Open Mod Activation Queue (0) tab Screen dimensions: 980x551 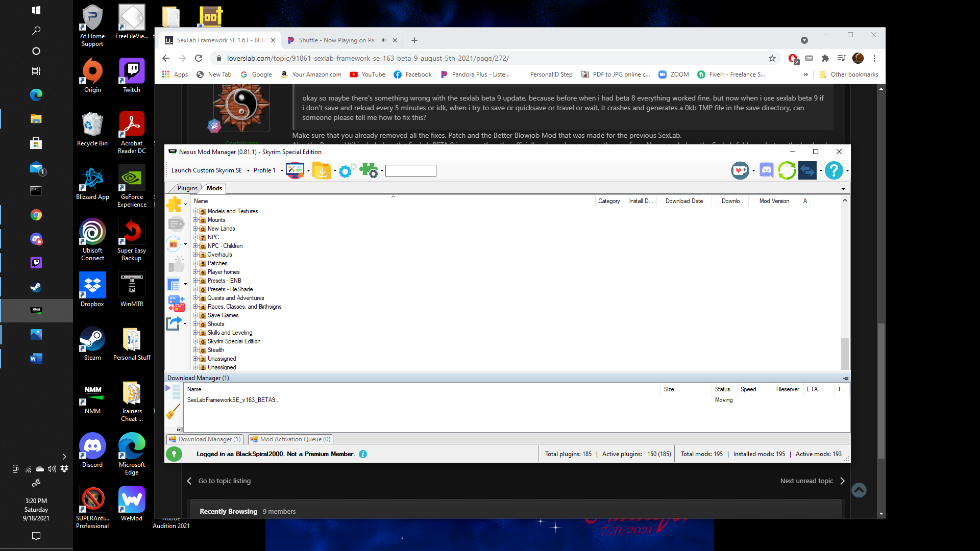290,439
